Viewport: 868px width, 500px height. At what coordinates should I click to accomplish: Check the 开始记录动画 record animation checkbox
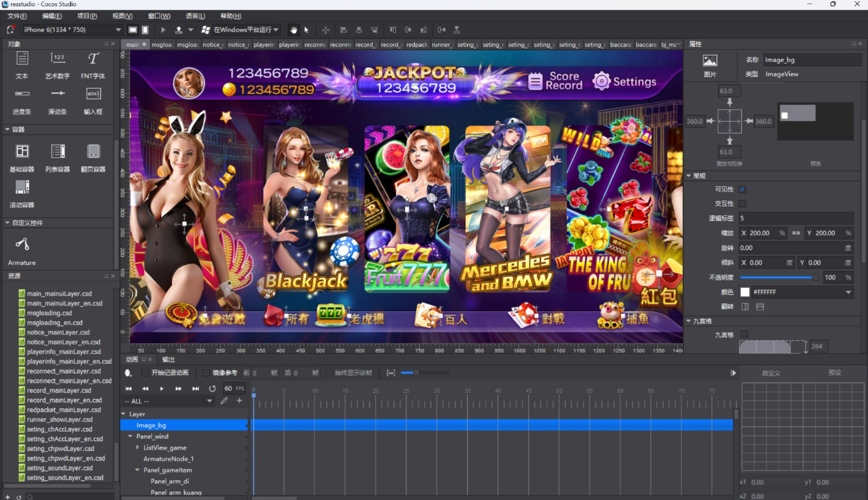(x=145, y=373)
